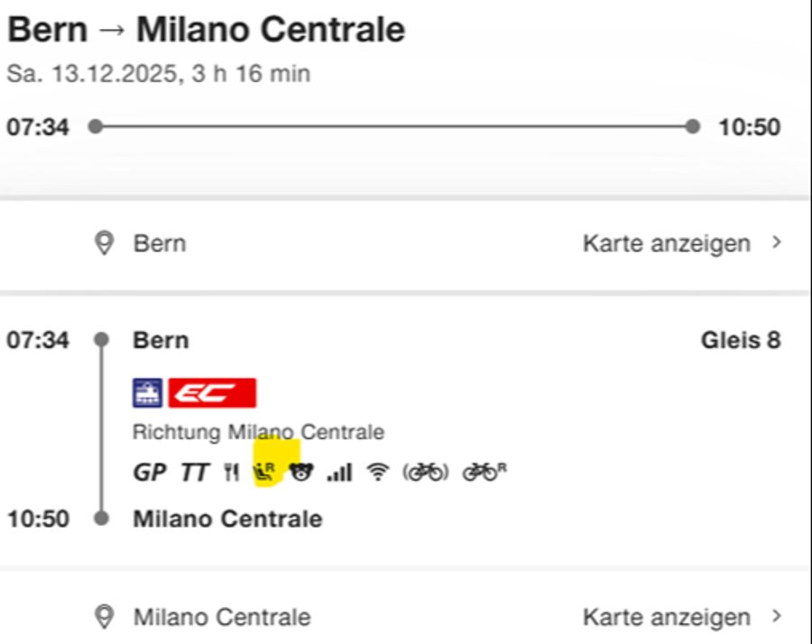Click the family zone bear icon
812x644 pixels.
tap(300, 472)
